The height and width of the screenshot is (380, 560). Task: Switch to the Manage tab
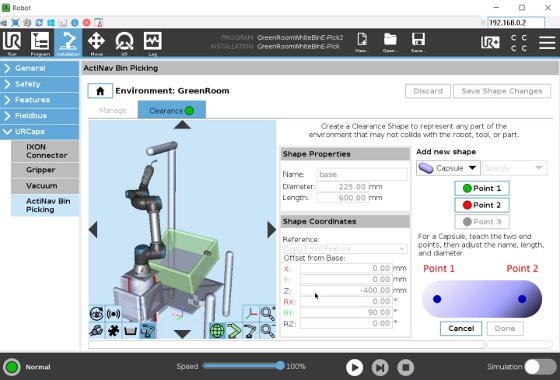113,110
